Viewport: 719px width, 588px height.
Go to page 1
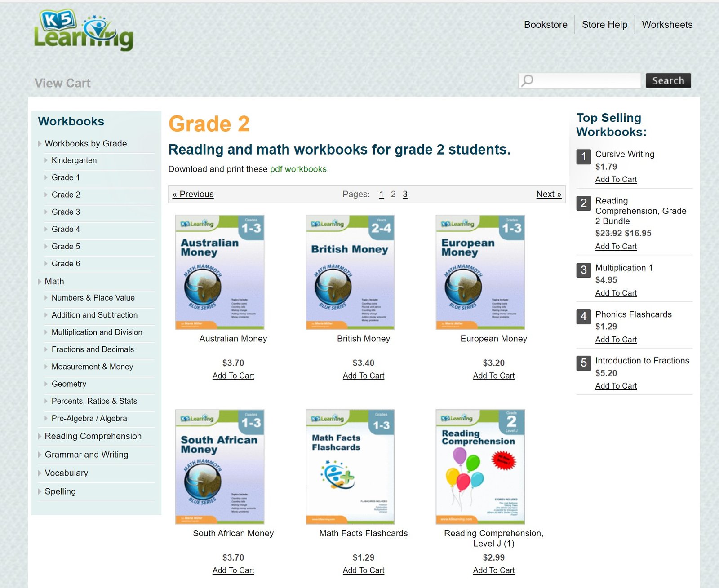[382, 194]
